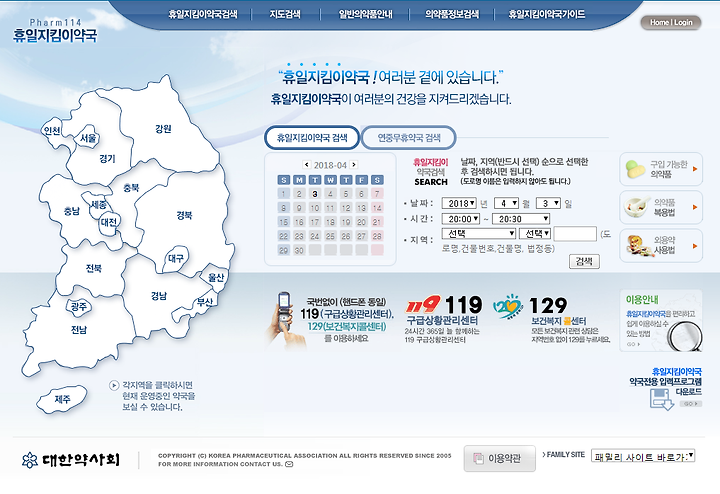Click the GO button under 다운로드

[x=690, y=404]
